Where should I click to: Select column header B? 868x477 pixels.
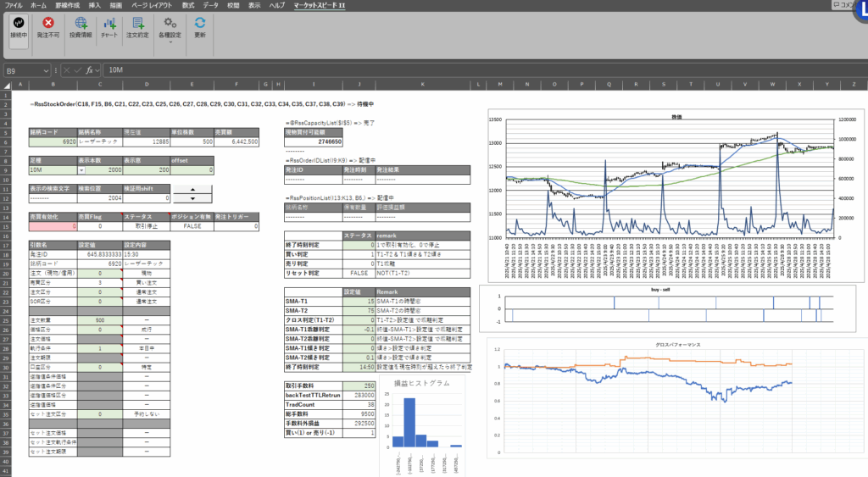tap(53, 85)
